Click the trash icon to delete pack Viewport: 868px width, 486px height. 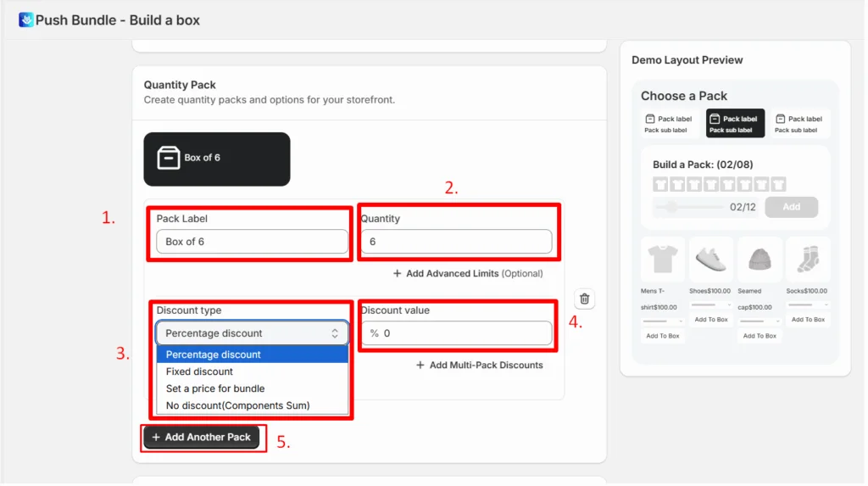[x=584, y=299]
